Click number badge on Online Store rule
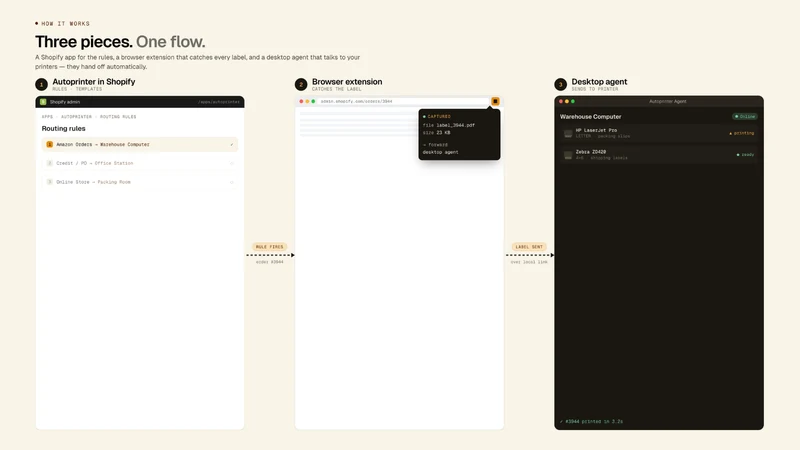 click(x=49, y=182)
